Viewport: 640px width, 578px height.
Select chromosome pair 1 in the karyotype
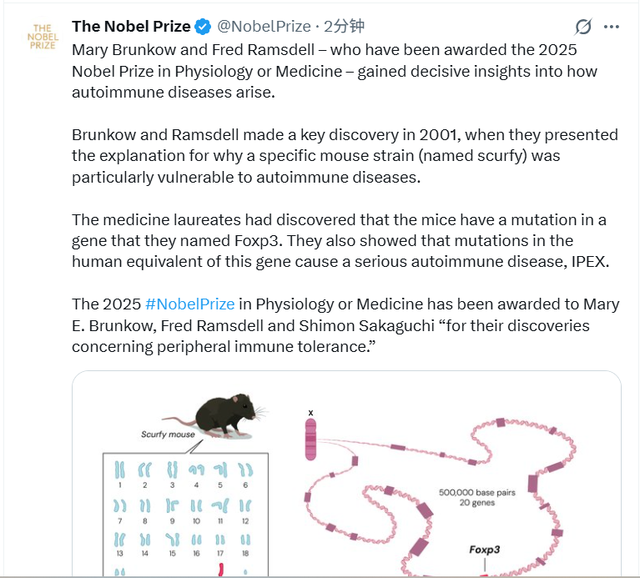tap(119, 468)
